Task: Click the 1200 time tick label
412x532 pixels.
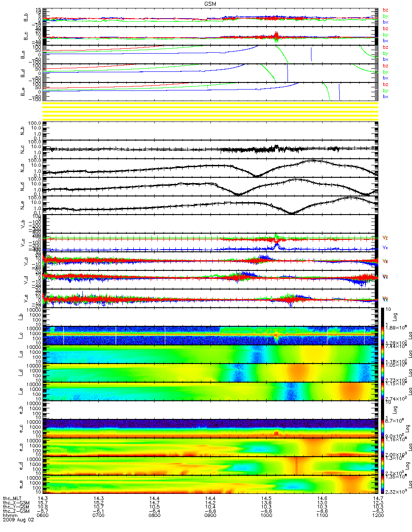Action: point(378,516)
